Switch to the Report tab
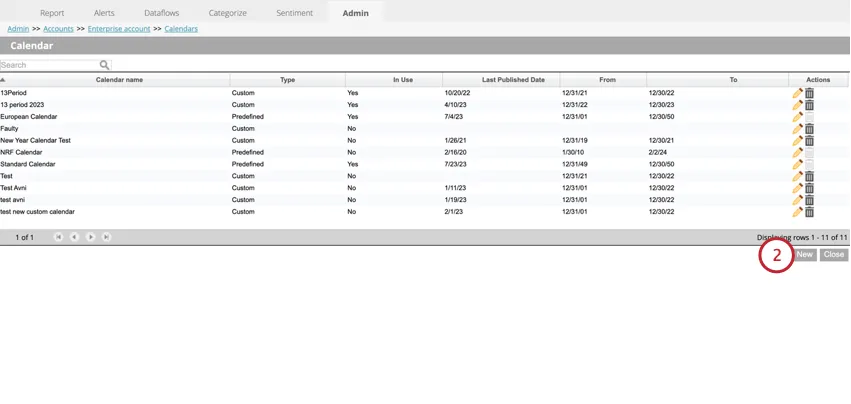 (52, 13)
